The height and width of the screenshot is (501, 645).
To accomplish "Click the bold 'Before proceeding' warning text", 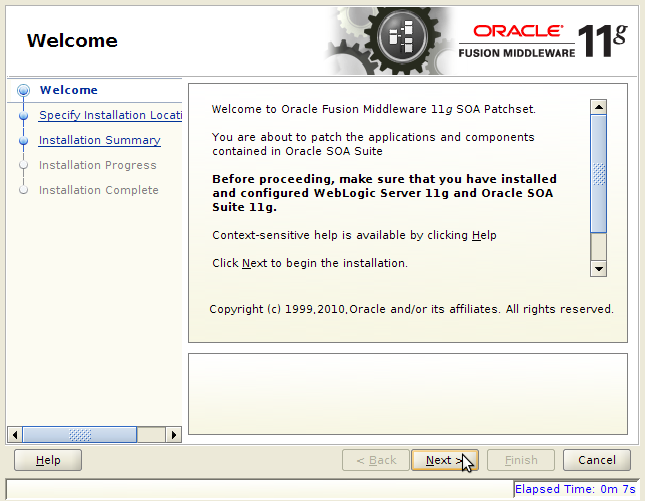I will coord(384,193).
